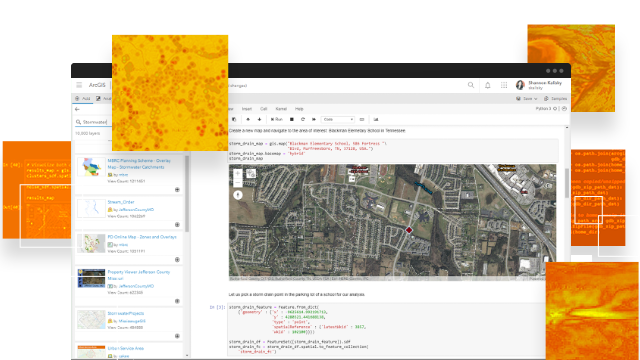Screen dimensions: 640x360
Task: Open the app launcher grid icon
Action: tap(504, 85)
